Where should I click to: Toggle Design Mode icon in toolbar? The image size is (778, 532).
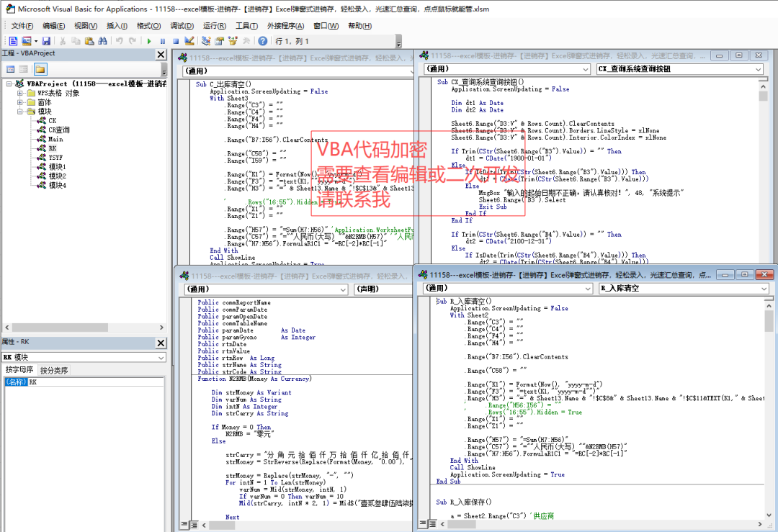pos(189,41)
